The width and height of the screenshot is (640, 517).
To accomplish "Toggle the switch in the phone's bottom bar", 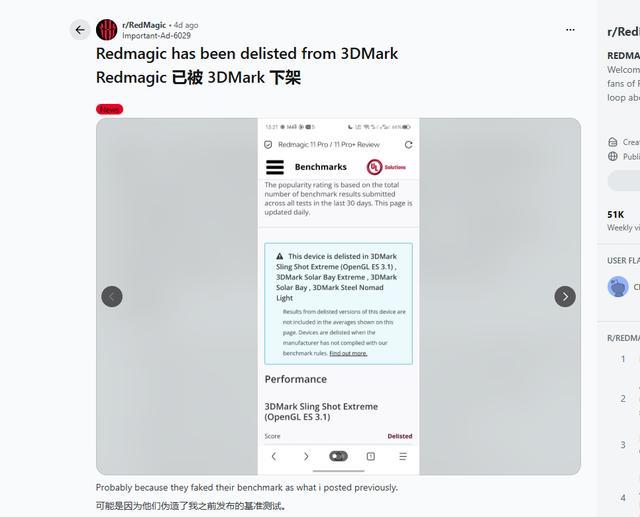I will (338, 456).
